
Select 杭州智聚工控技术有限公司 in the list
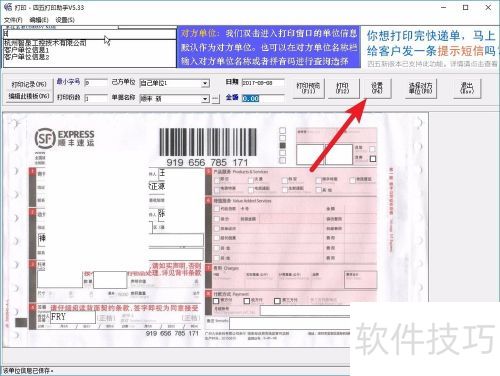45,43
